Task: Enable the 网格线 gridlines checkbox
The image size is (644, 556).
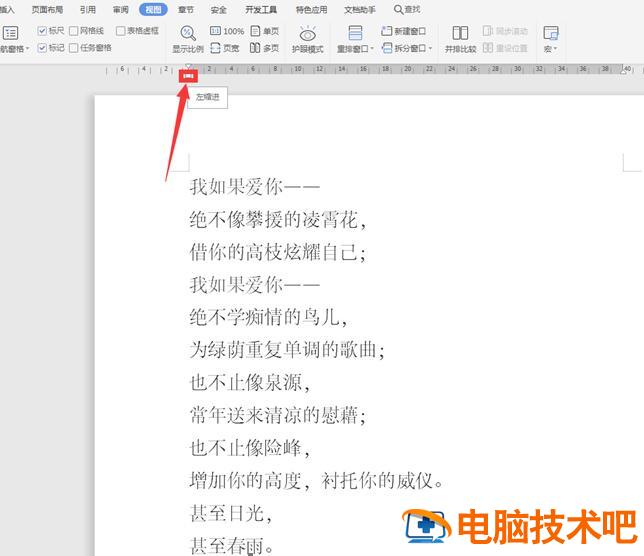Action: (74, 31)
